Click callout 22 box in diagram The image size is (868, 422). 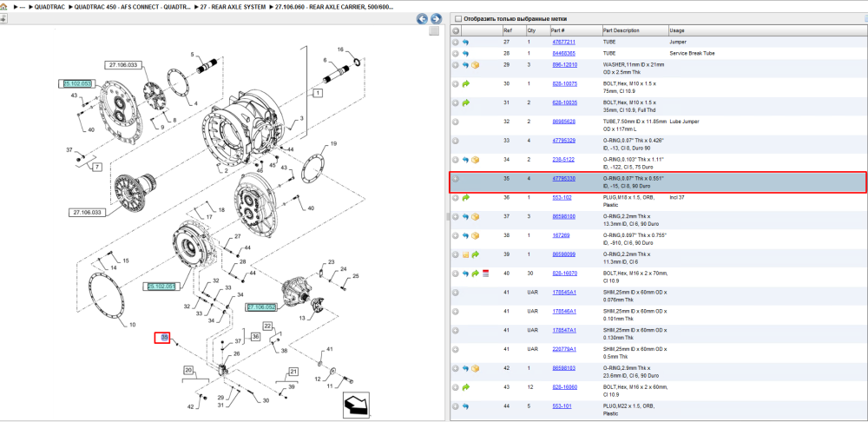(267, 326)
